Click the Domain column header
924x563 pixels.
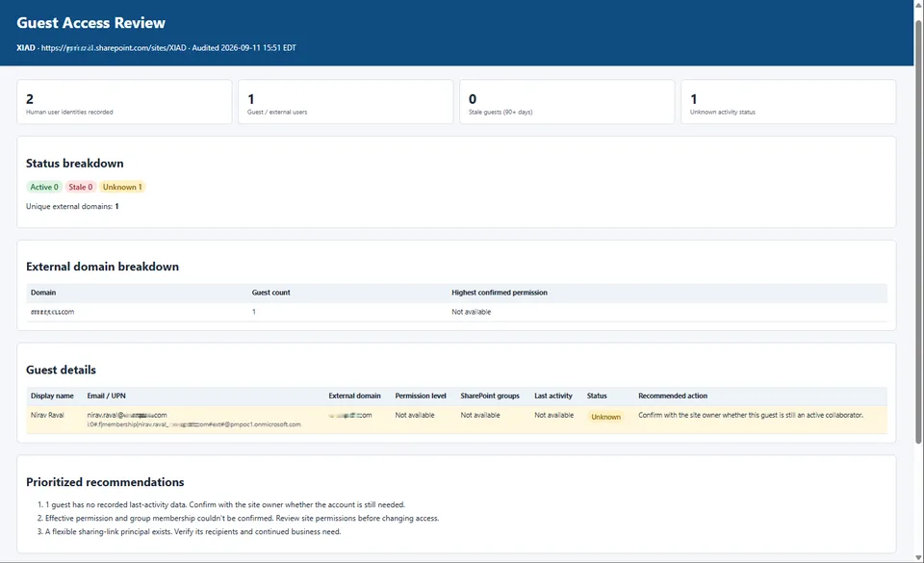click(43, 293)
